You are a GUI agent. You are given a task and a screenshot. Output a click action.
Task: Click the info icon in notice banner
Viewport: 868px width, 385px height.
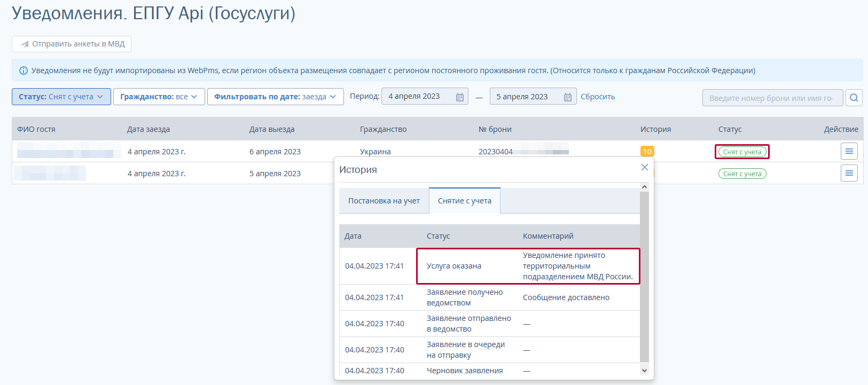24,70
